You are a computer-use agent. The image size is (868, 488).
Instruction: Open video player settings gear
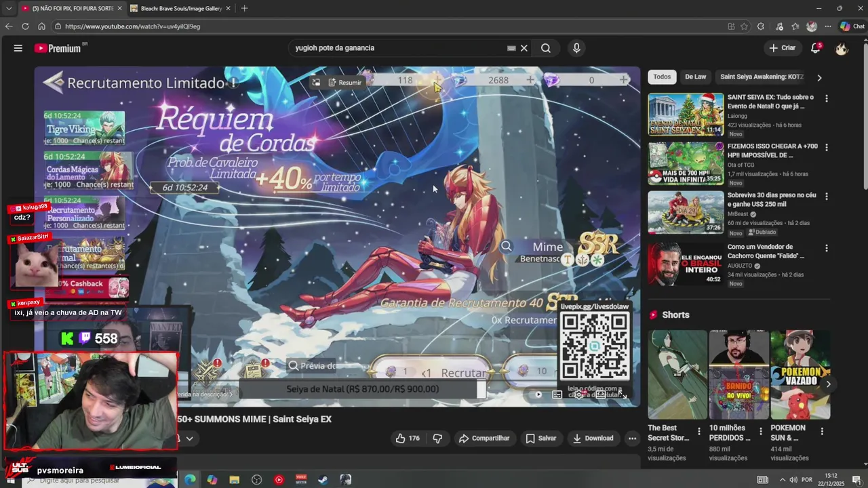578,394
